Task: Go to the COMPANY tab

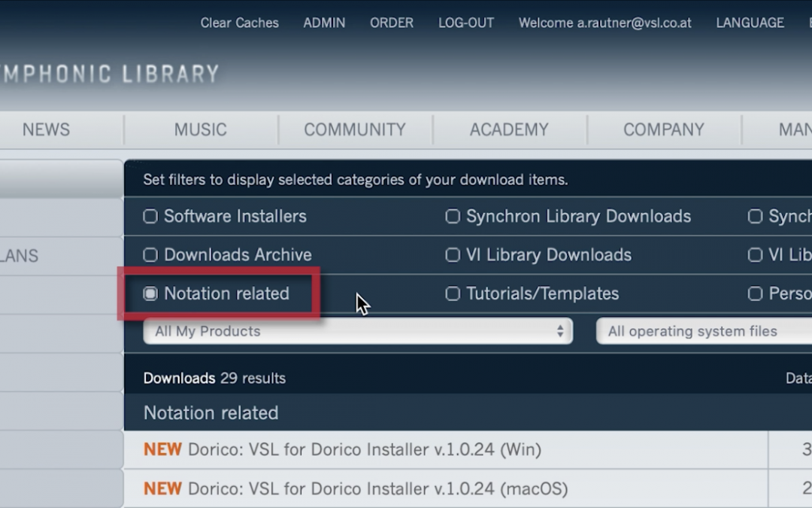Action: 663,129
